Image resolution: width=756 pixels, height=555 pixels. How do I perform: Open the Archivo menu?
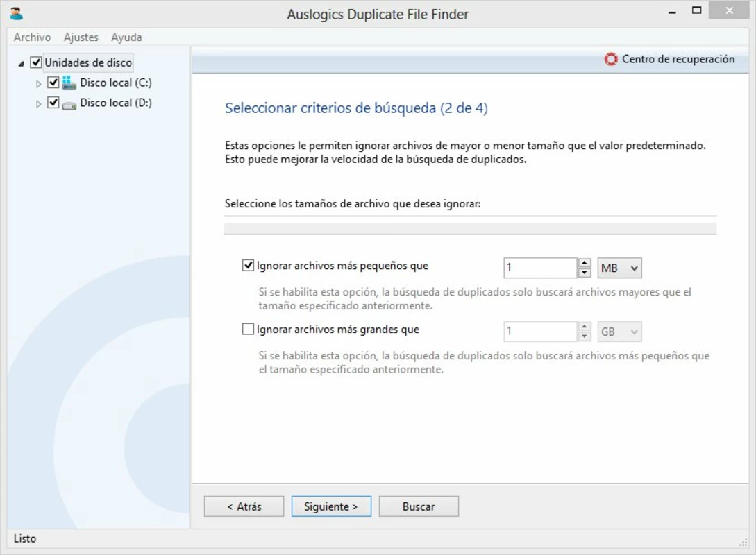click(33, 37)
